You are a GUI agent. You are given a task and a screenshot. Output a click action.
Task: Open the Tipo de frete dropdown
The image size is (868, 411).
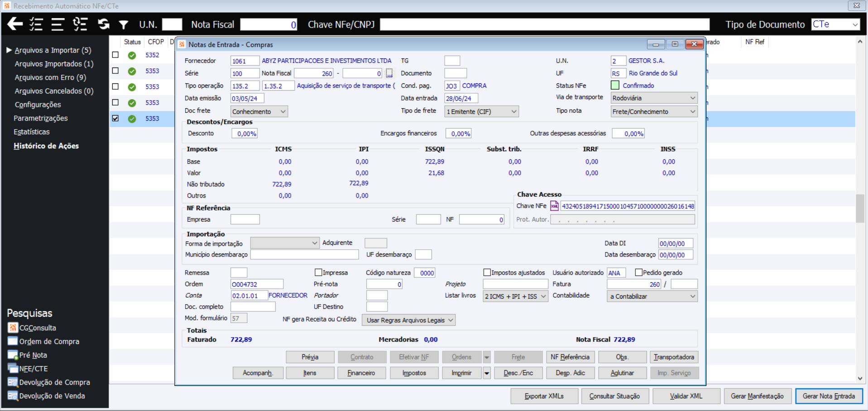481,111
